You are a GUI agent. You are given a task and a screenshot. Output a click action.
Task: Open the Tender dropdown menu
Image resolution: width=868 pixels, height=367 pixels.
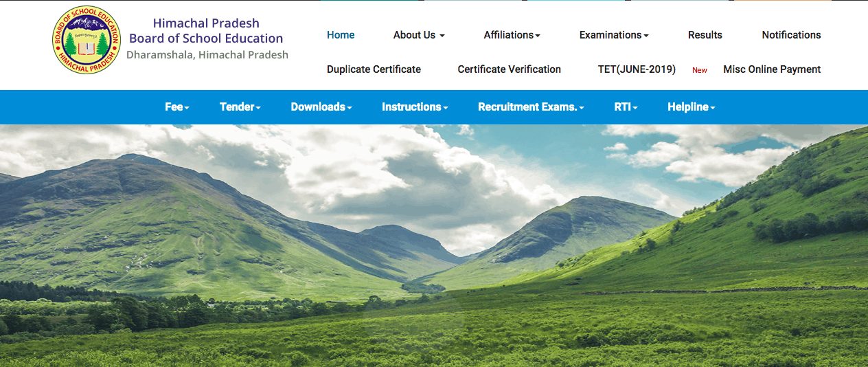[240, 107]
